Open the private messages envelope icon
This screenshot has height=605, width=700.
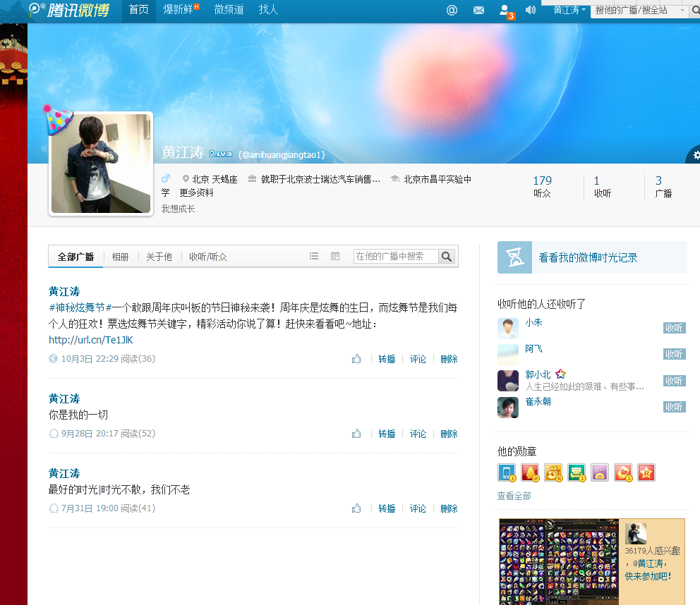(x=478, y=10)
